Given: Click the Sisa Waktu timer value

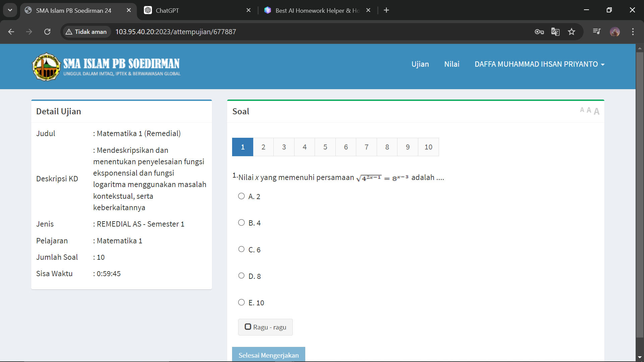Looking at the screenshot, I should [x=109, y=274].
